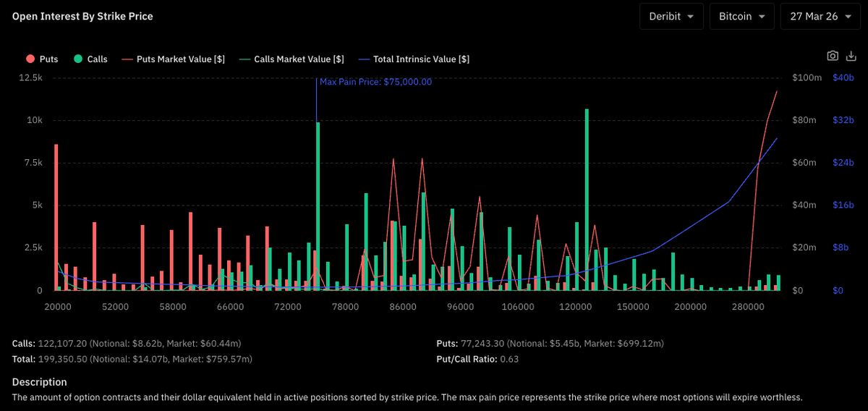This screenshot has height=411, width=868.
Task: Hide Calls Market Value [$] line
Action: pyautogui.click(x=292, y=59)
